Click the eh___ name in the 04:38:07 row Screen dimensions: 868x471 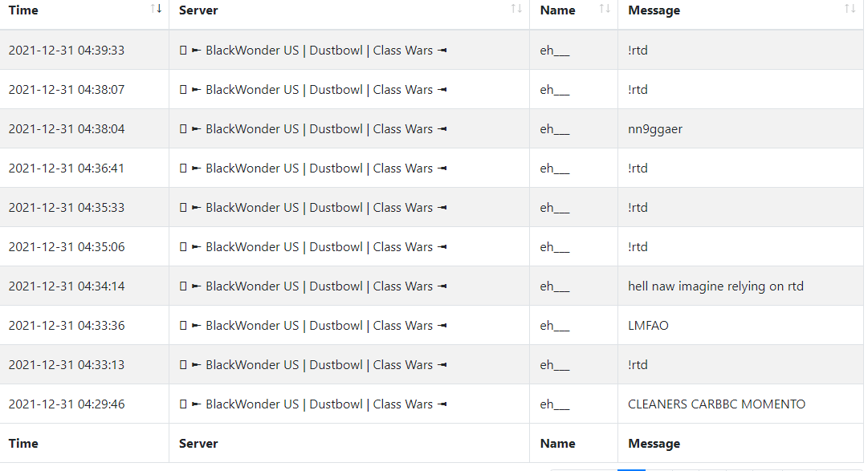click(x=555, y=90)
